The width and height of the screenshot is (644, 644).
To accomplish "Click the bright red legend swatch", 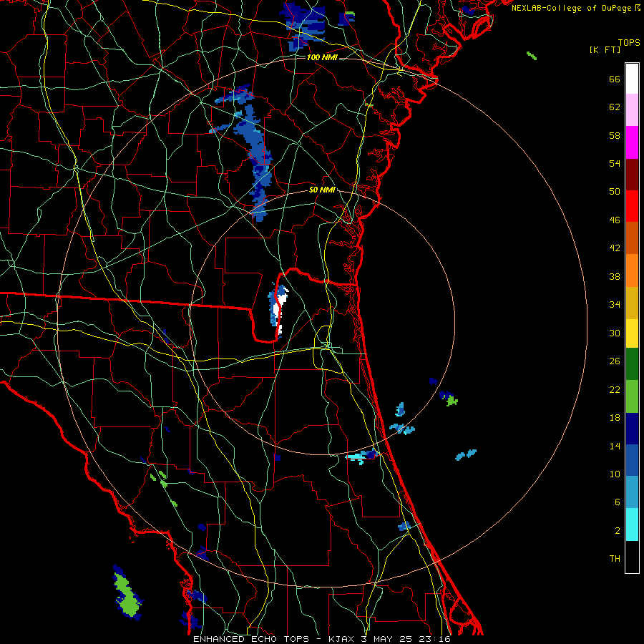I will pyautogui.click(x=632, y=206).
